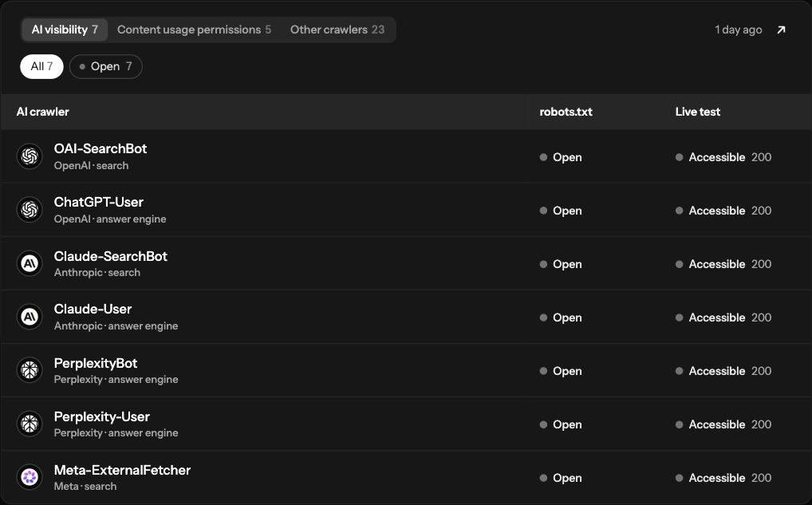This screenshot has height=505, width=812.
Task: Select the Claude-SearchBot crawler name
Action: [x=110, y=256]
